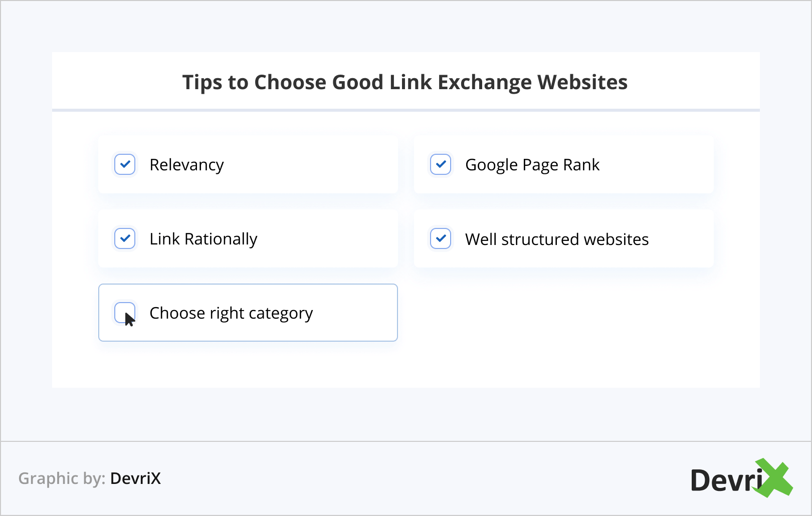Toggle the Well structured websites checkbox
The image size is (812, 516).
[x=441, y=238]
